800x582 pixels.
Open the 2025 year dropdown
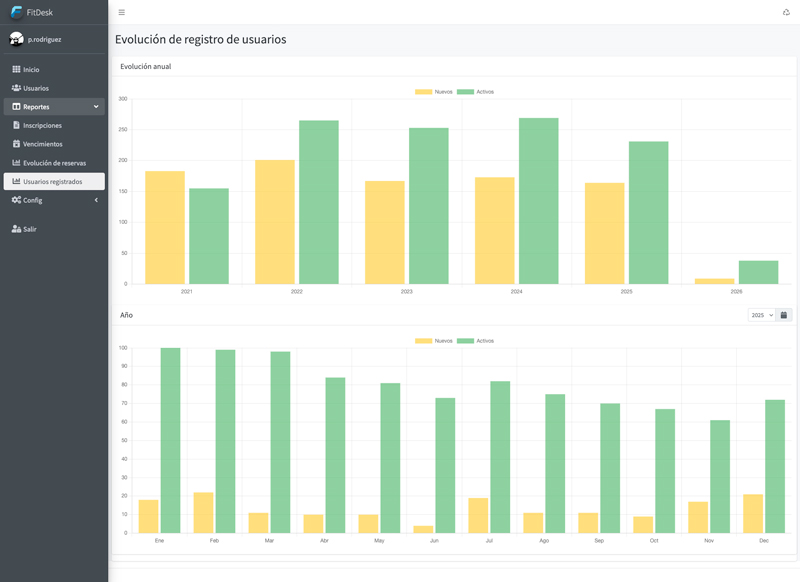[762, 315]
